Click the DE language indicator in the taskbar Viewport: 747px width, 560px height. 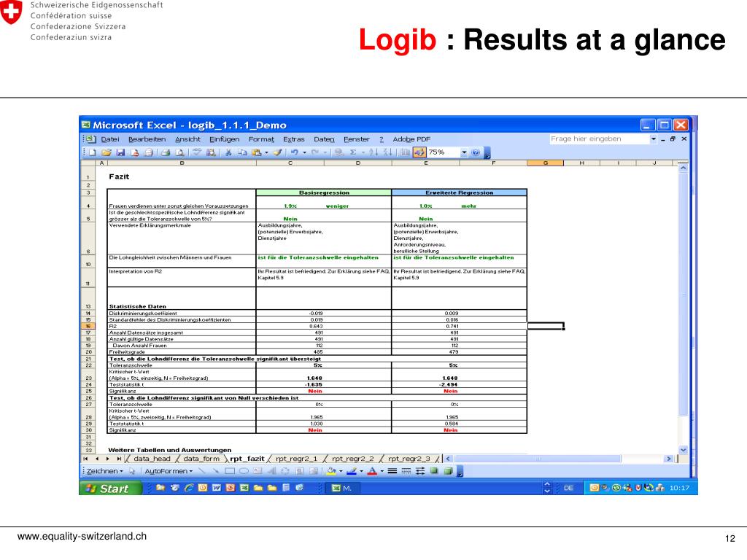[x=568, y=488]
